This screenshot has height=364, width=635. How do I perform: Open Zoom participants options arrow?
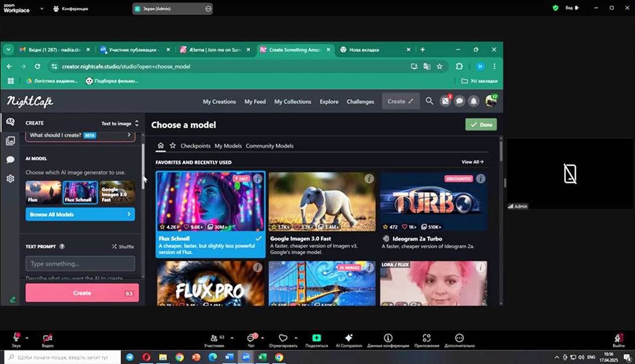pos(231,338)
